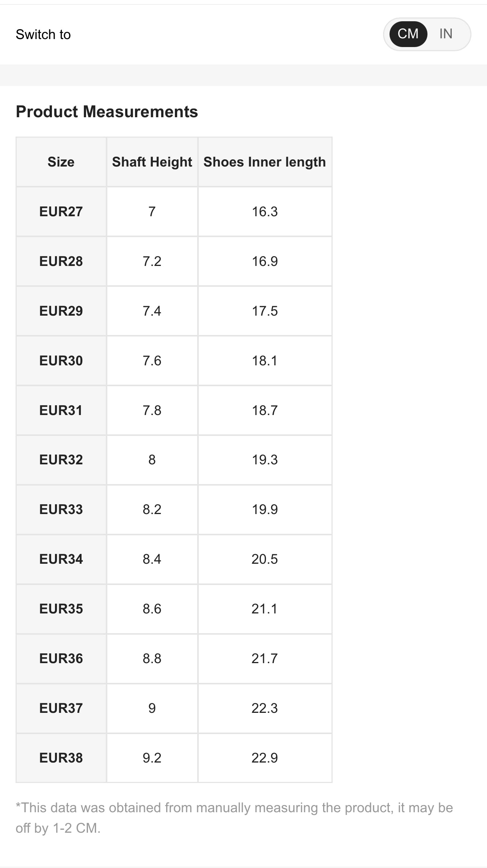Select the EUR36 size cell
Viewport: 487px width, 868px height.
61,659
